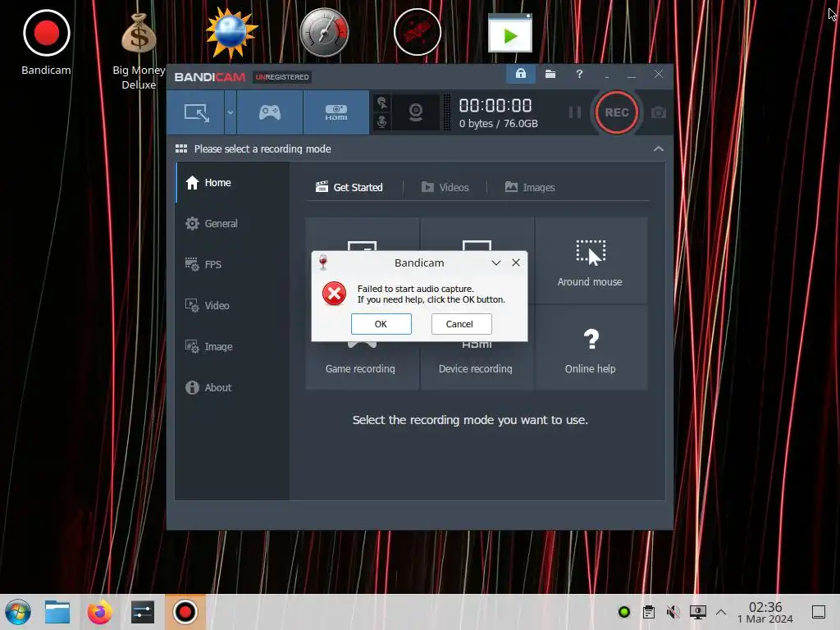Open the output folder icon in titlebar
This screenshot has height=630, width=840.
tap(550, 74)
